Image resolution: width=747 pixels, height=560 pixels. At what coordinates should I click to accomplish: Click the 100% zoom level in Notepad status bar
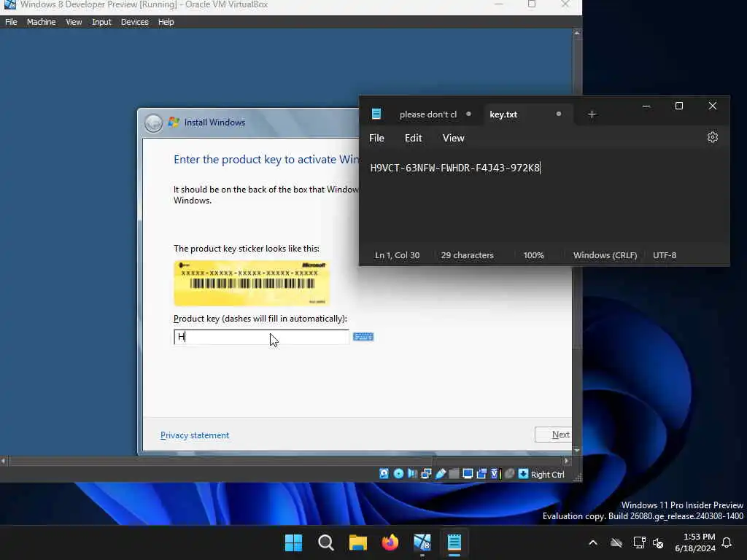pyautogui.click(x=533, y=255)
